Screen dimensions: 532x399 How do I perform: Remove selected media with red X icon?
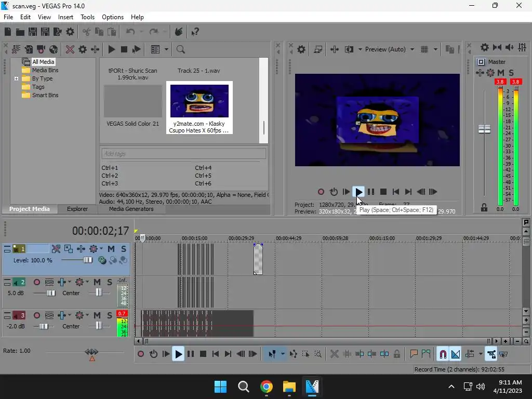[70, 49]
